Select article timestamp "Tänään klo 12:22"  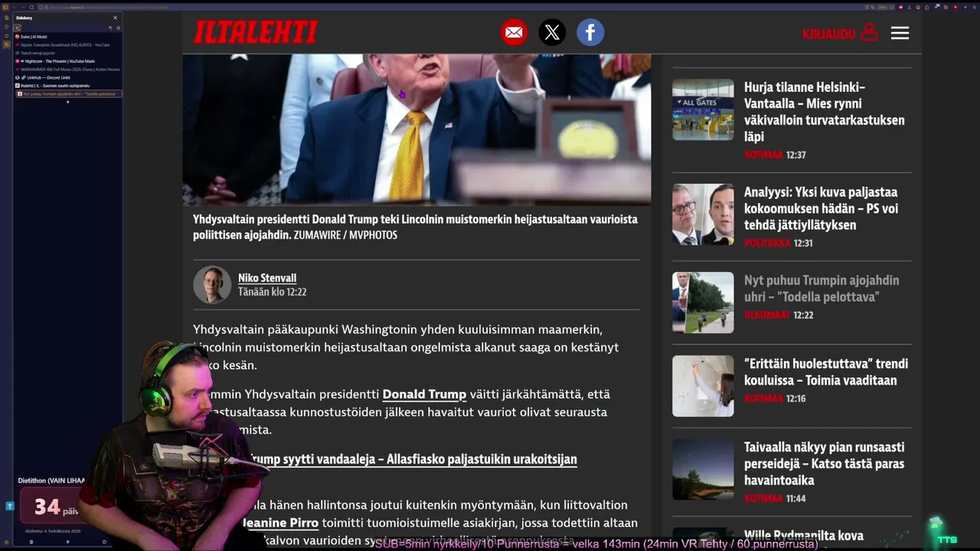[x=272, y=292]
